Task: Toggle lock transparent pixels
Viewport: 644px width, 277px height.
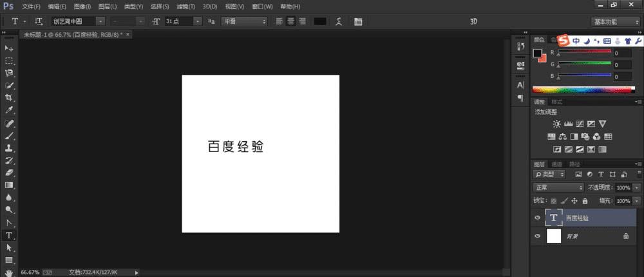Action: 554,201
